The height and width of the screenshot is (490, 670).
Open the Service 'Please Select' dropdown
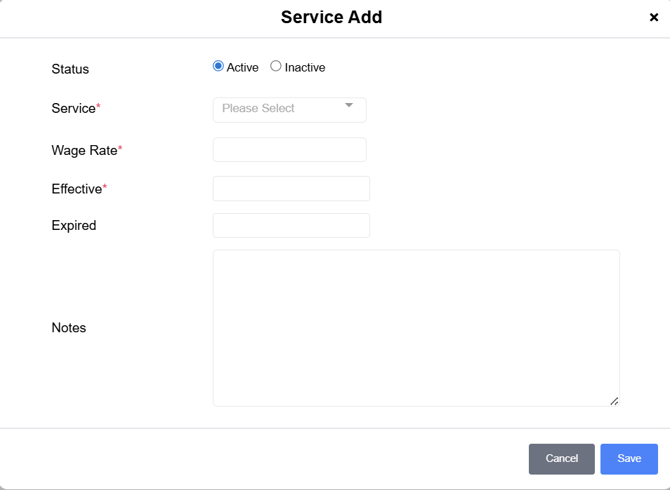[280, 109]
